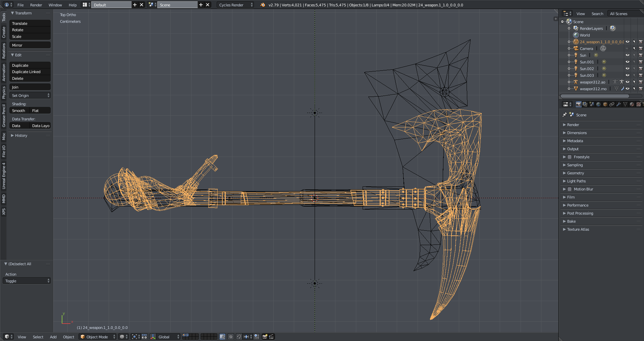The width and height of the screenshot is (644, 341).
Task: Open the File menu
Action: (x=20, y=5)
